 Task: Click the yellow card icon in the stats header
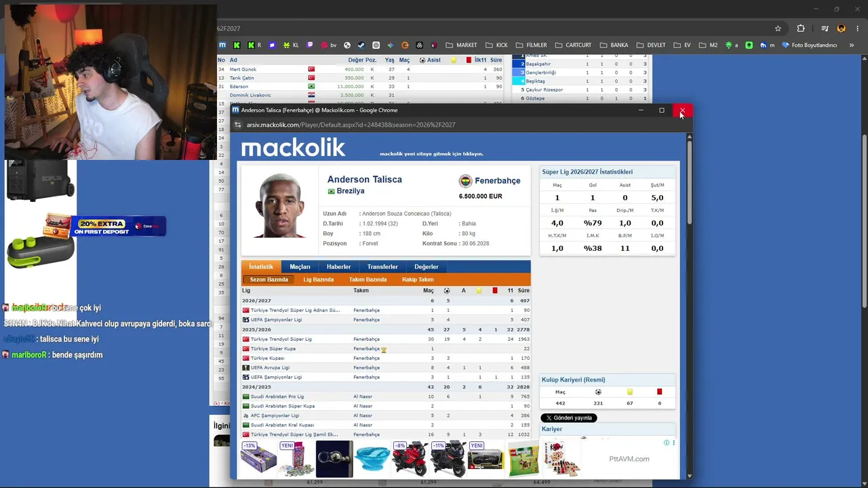coord(479,291)
